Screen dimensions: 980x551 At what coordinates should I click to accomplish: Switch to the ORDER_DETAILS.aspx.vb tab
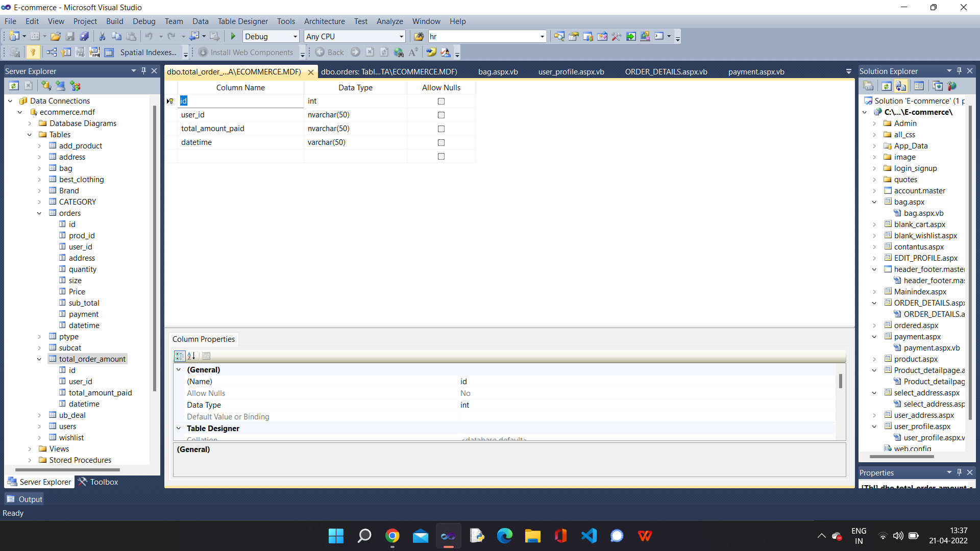pos(666,71)
